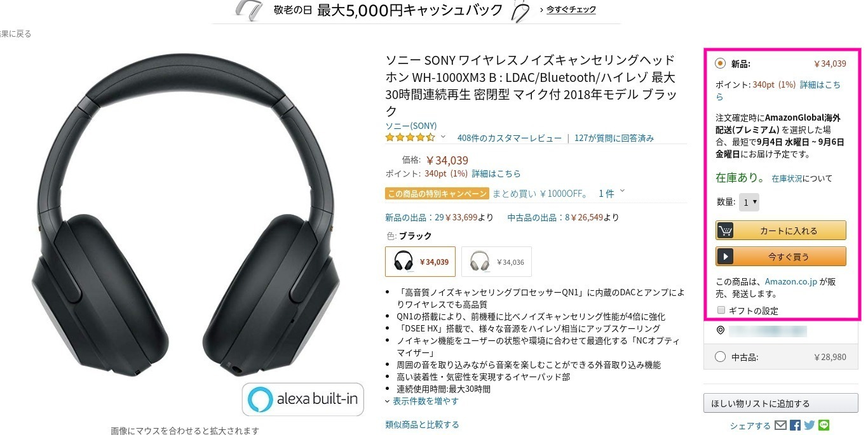Expand the star rating breakdown chevron
This screenshot has width=868, height=435.
[443, 137]
